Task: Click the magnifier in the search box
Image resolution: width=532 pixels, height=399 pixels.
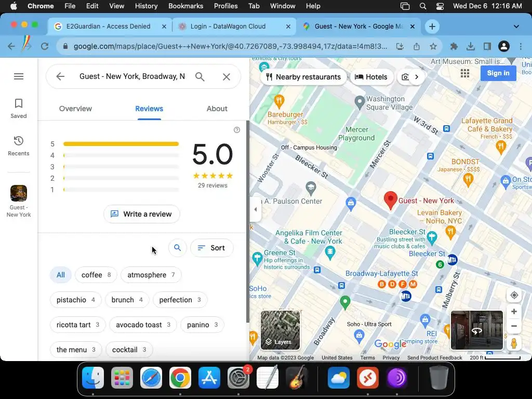Action: (200, 77)
